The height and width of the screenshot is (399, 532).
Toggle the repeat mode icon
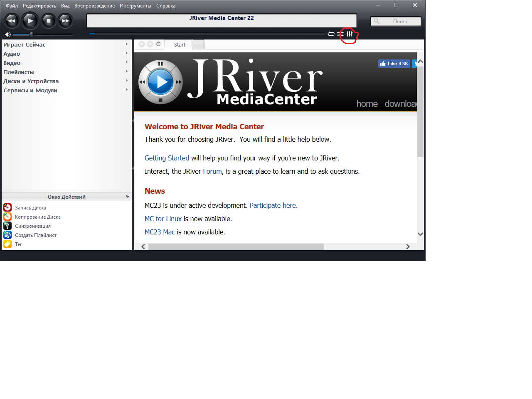point(331,34)
